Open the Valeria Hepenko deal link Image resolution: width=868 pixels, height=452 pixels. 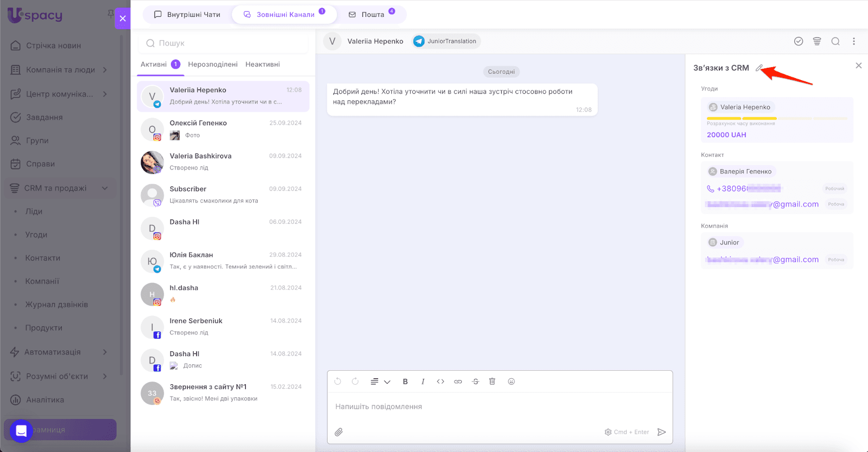(745, 107)
